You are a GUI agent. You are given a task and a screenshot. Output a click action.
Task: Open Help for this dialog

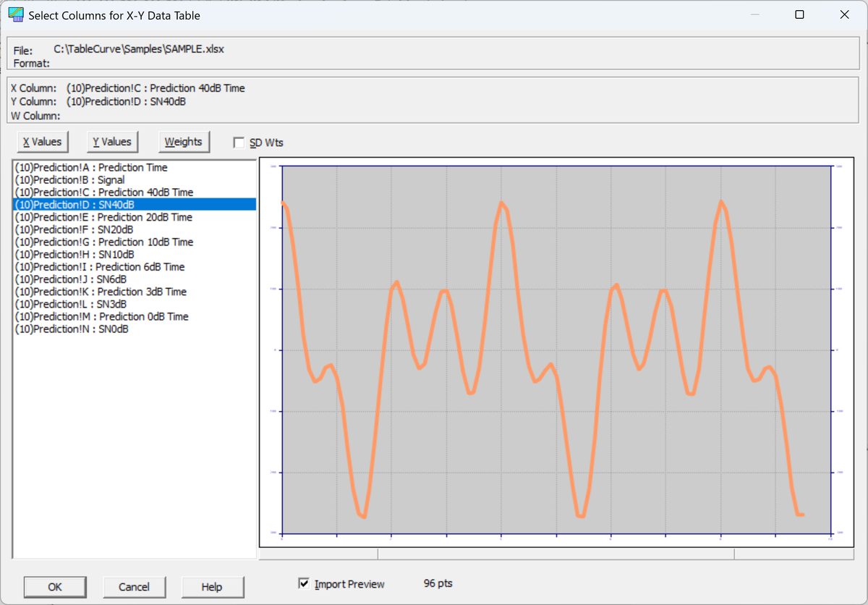click(x=212, y=587)
